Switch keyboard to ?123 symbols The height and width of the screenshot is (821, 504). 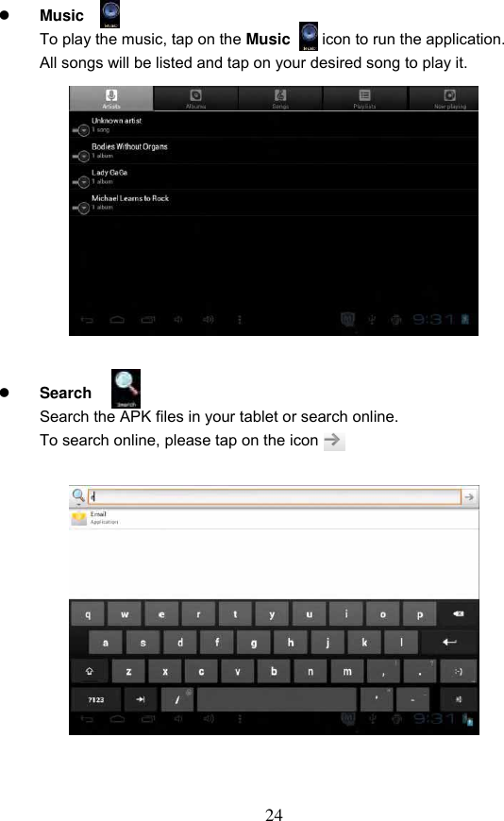click(x=96, y=699)
